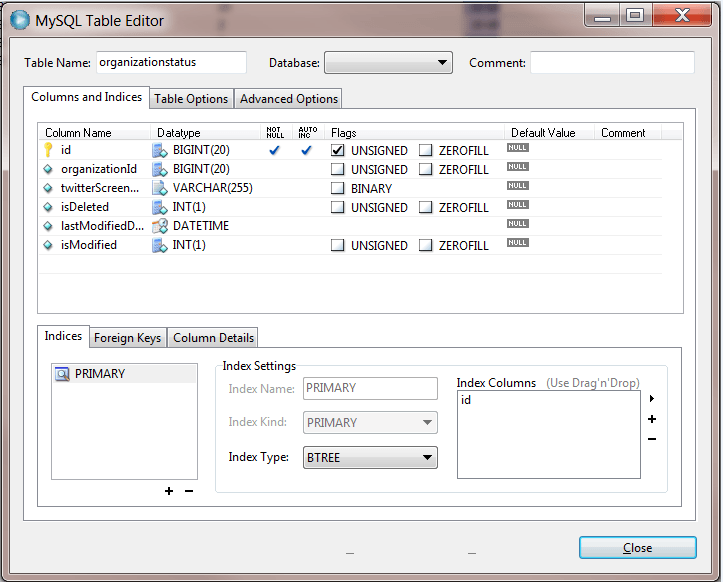Add index column with plus icon
Viewport: 723px width, 582px height.
[x=652, y=419]
